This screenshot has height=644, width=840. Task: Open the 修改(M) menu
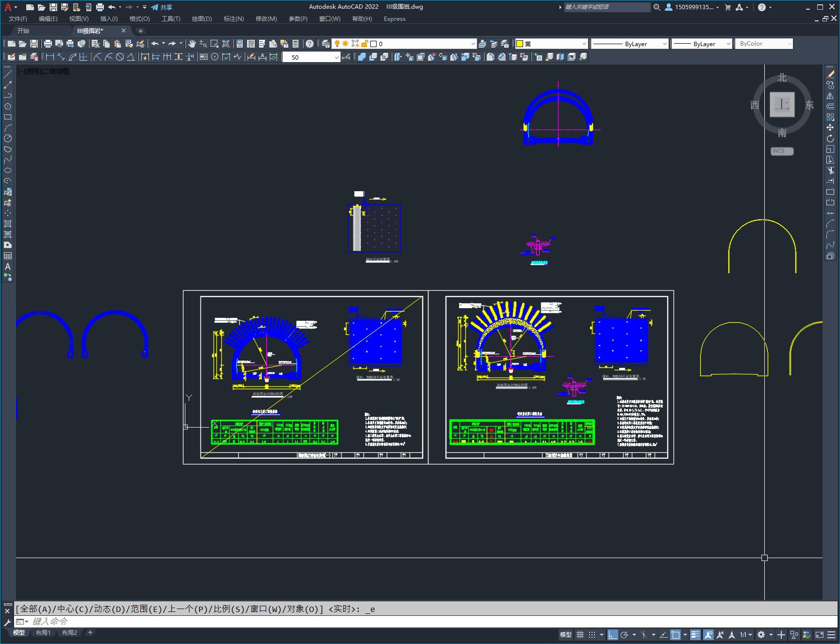click(x=266, y=19)
